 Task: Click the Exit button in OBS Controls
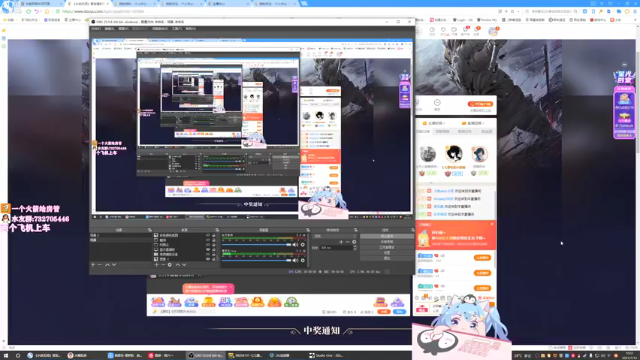click(387, 258)
